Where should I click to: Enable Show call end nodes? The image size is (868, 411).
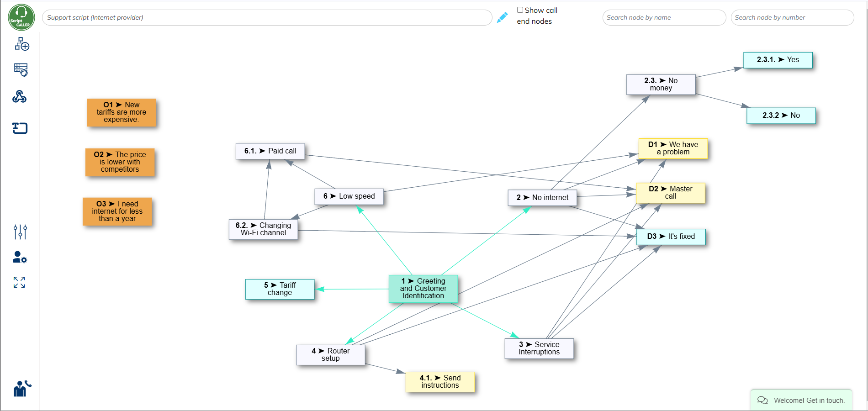[519, 9]
